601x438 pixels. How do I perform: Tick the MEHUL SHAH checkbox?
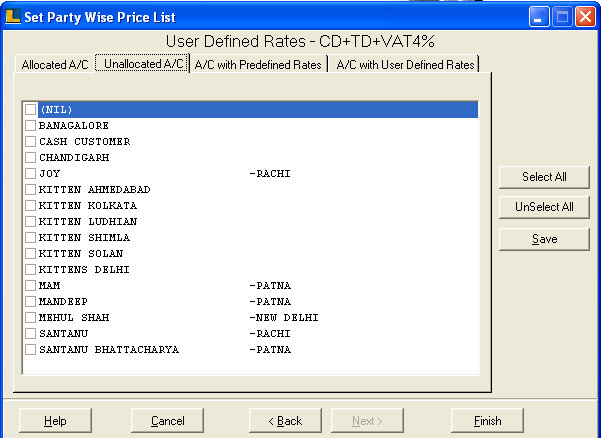coord(30,317)
